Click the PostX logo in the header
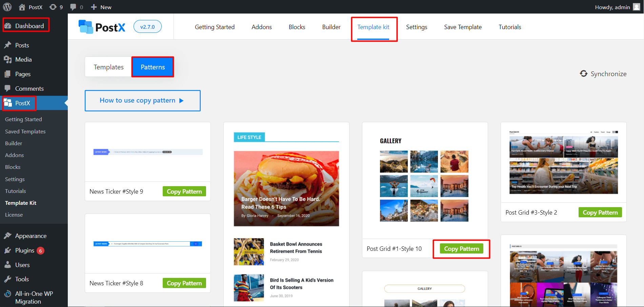 coord(102,27)
